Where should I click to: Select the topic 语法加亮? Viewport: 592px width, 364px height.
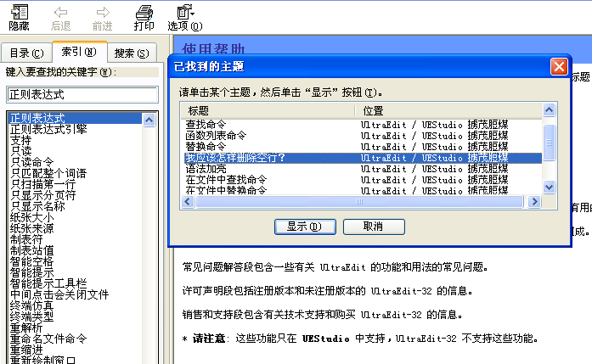(206, 169)
